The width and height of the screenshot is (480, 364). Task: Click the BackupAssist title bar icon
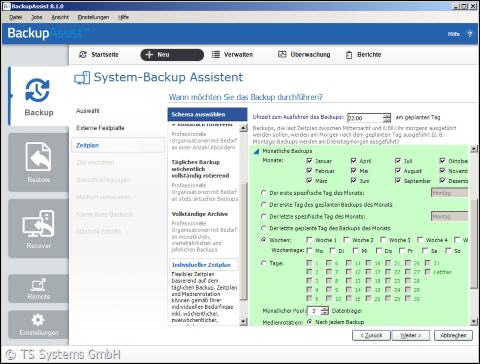(6, 6)
